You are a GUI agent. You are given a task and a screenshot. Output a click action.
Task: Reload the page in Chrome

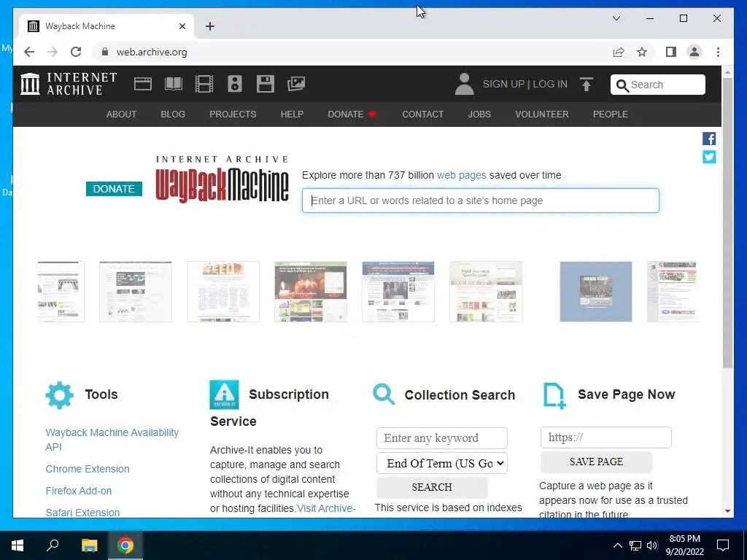76,52
